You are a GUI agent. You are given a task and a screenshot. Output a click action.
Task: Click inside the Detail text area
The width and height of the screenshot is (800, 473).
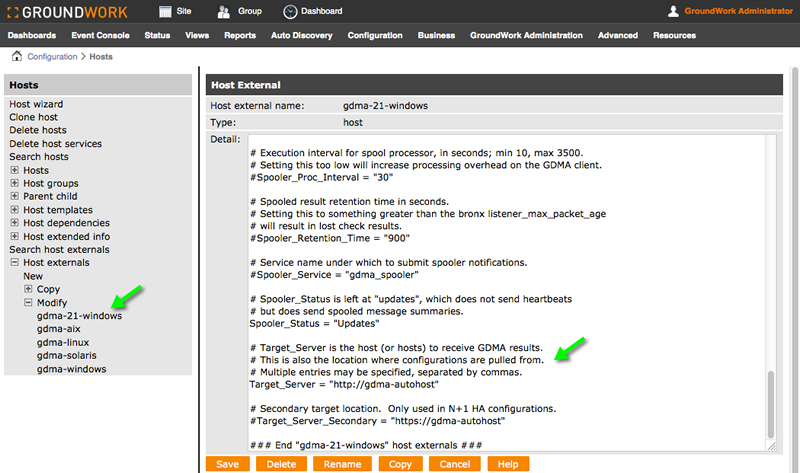[x=507, y=293]
